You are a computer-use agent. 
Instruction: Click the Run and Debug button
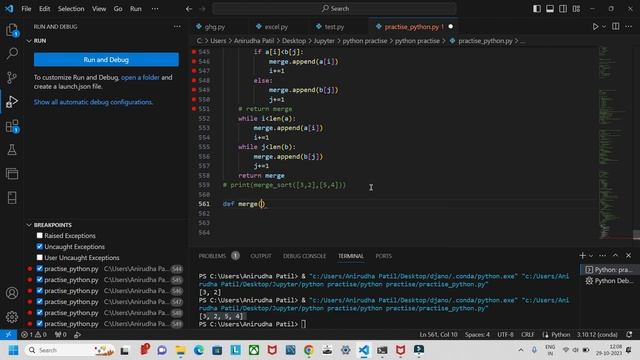[x=106, y=60]
